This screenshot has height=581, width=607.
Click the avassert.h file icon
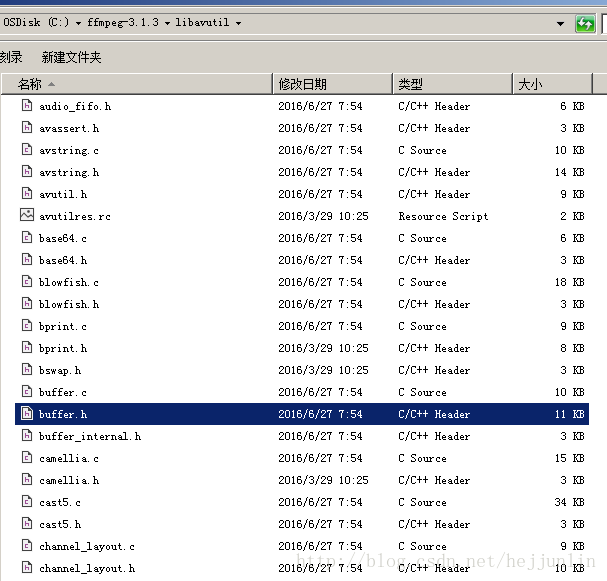pos(27,127)
